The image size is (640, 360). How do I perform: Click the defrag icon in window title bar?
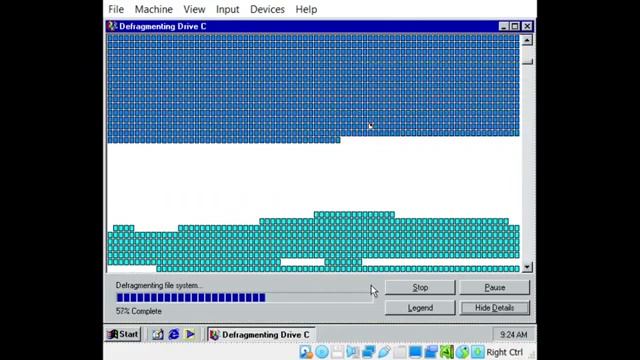[x=112, y=26]
